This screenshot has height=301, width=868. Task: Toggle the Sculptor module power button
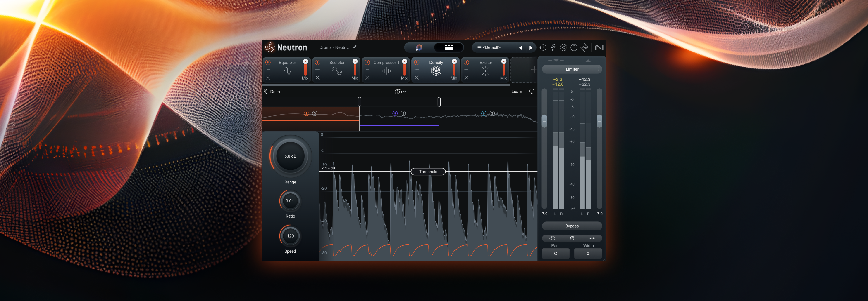point(317,62)
